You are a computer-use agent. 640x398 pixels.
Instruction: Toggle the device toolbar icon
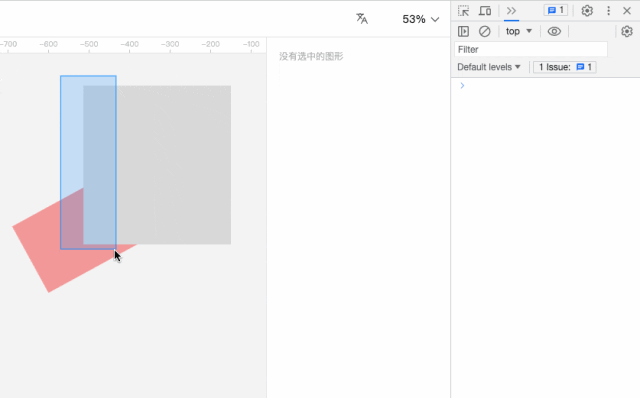click(484, 11)
